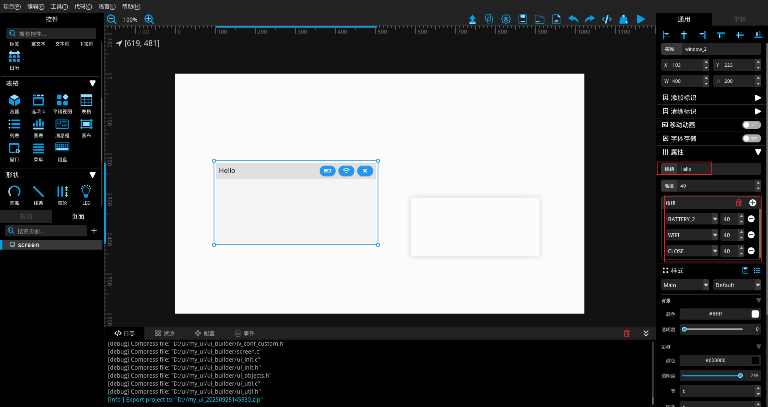768x407 pixels.
Task: Collapse the container widgets group triangle
Action: [92, 84]
